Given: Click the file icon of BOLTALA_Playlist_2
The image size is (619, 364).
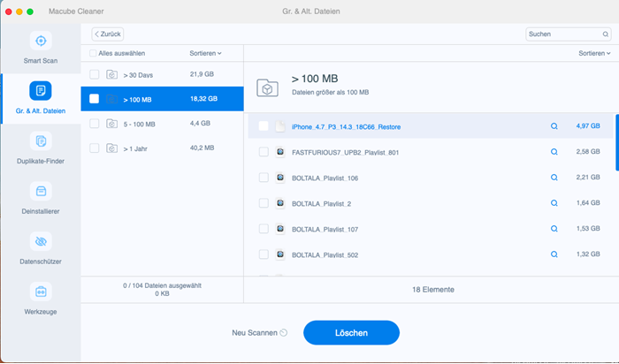Looking at the screenshot, I should pos(280,203).
